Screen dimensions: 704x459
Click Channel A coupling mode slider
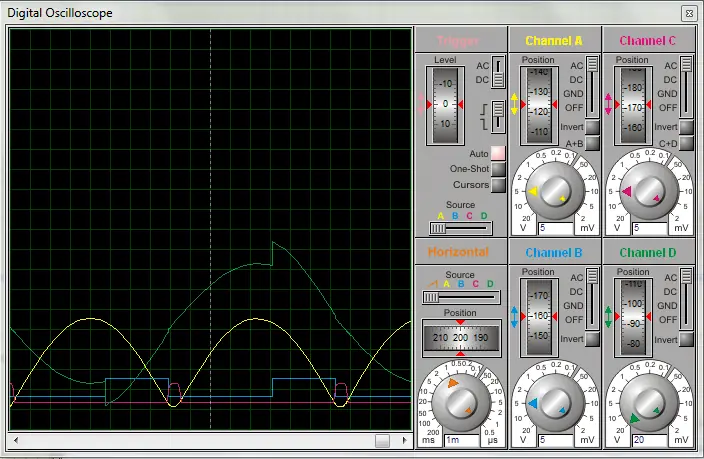pyautogui.click(x=593, y=86)
